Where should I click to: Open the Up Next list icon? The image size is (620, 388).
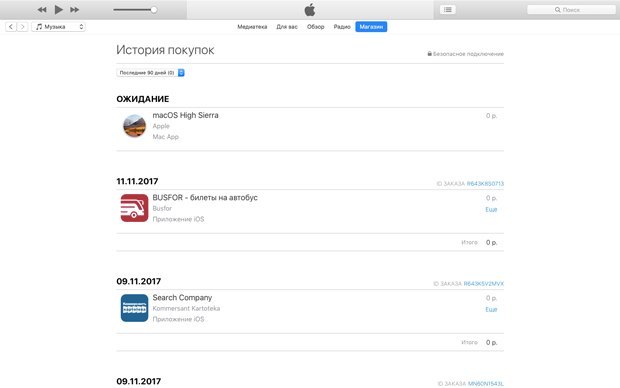(x=448, y=9)
